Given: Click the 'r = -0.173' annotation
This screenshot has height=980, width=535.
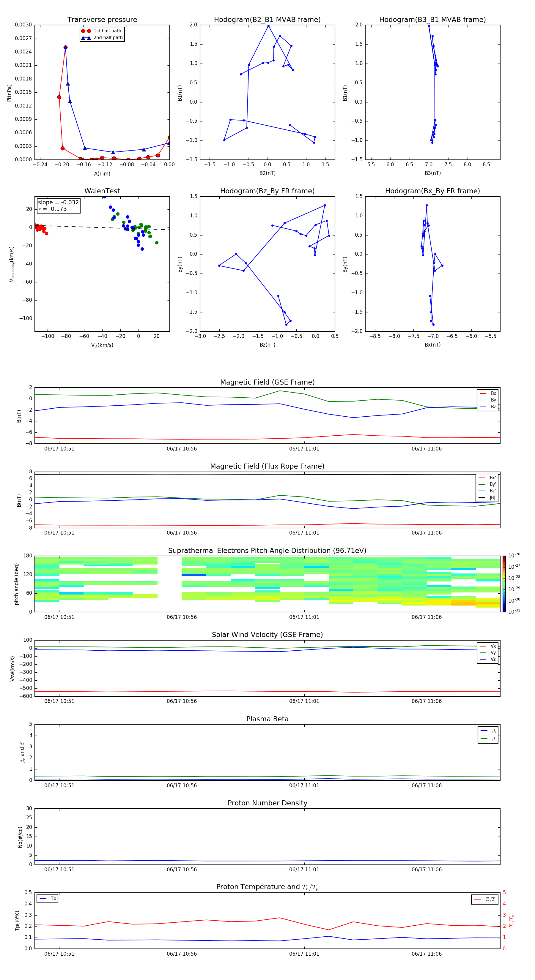Looking at the screenshot, I should point(53,209).
